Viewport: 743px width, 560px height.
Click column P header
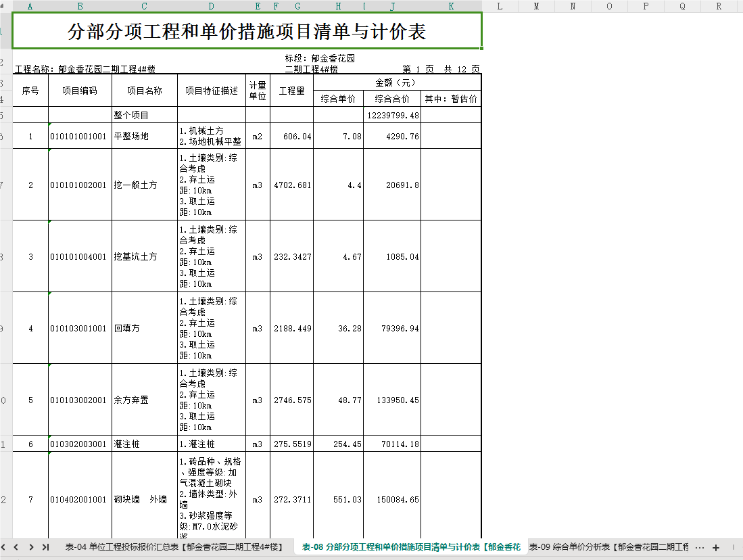[x=646, y=6]
